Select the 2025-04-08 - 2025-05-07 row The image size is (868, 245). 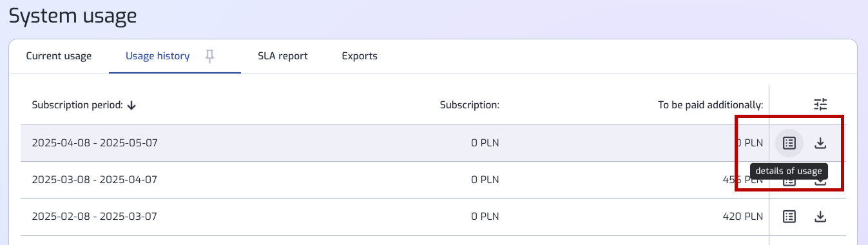coord(394,143)
